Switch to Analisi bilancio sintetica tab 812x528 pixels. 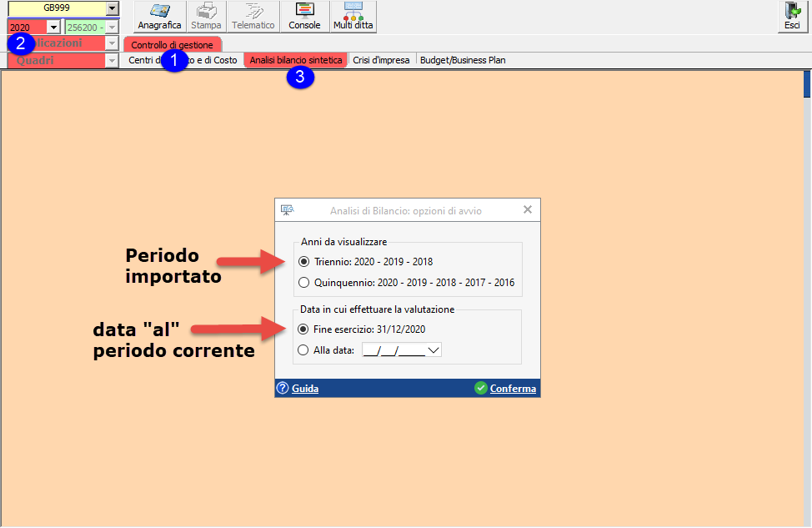coord(295,61)
